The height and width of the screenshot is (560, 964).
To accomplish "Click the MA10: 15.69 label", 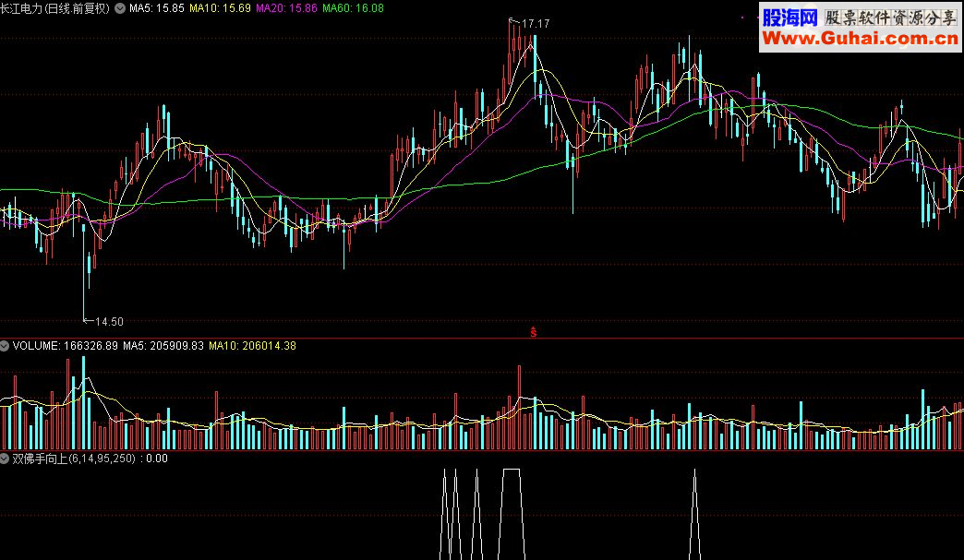I will (x=220, y=8).
